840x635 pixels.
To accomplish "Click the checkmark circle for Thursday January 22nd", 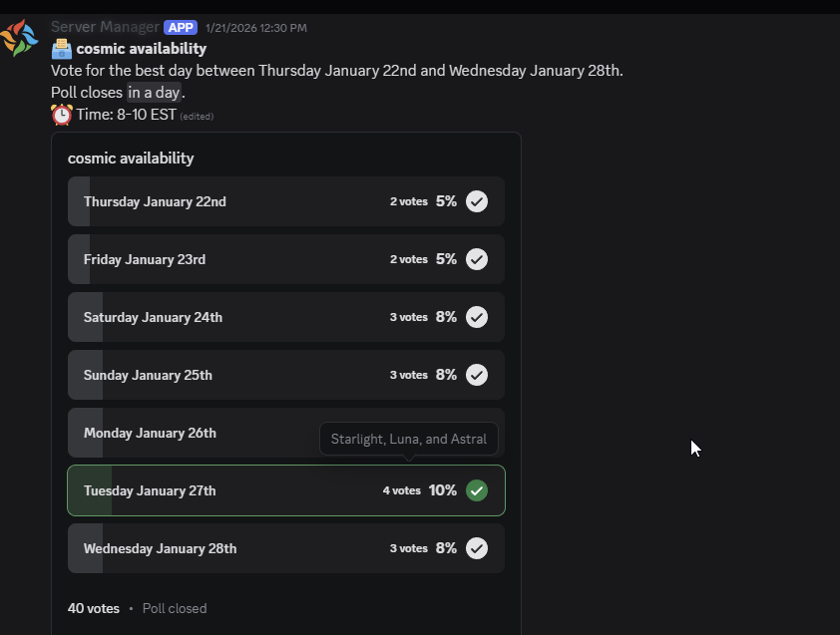I will (477, 201).
